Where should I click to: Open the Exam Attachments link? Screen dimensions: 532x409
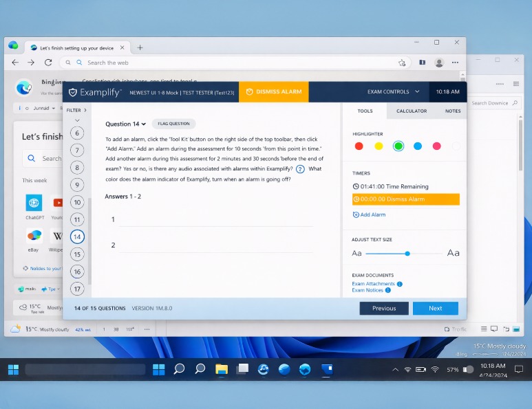pos(373,284)
